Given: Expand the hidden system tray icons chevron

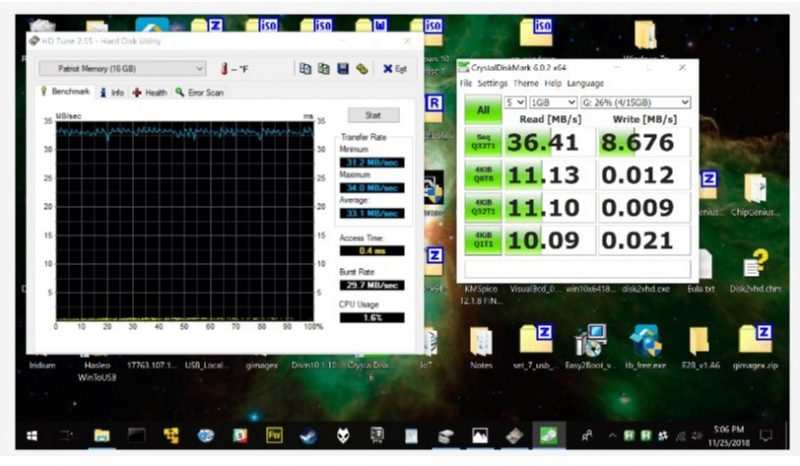Looking at the screenshot, I should (612, 435).
